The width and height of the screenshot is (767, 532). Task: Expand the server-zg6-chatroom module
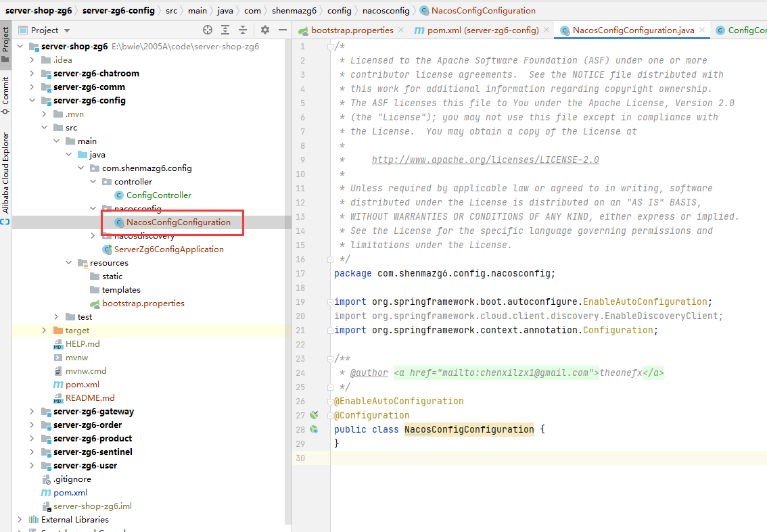click(32, 74)
